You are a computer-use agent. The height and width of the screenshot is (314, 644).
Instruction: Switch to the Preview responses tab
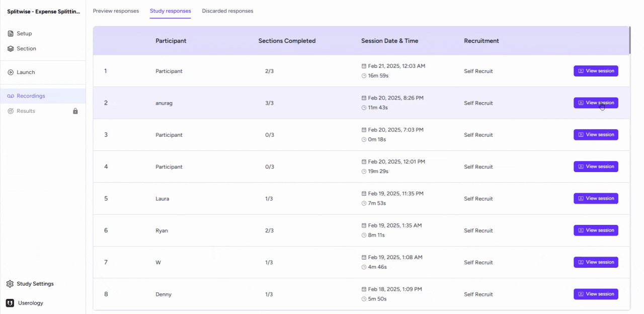point(116,11)
